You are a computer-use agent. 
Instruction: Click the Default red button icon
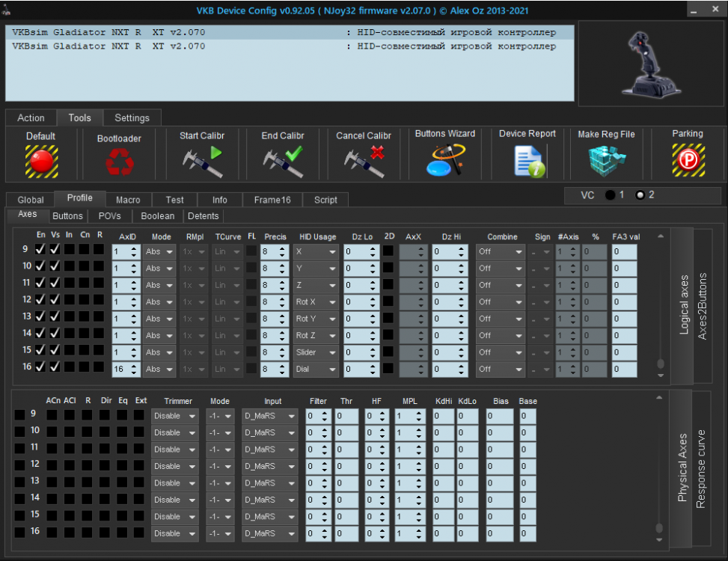[41, 160]
